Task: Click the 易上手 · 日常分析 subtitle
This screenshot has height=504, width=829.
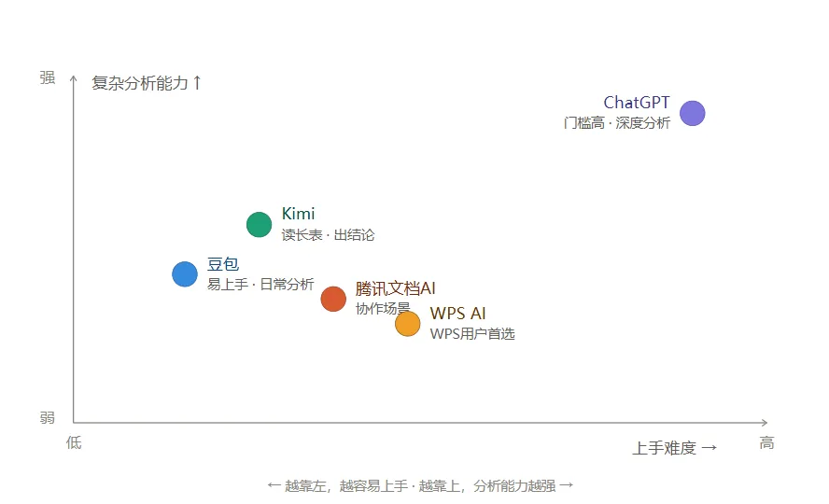Action: point(260,285)
